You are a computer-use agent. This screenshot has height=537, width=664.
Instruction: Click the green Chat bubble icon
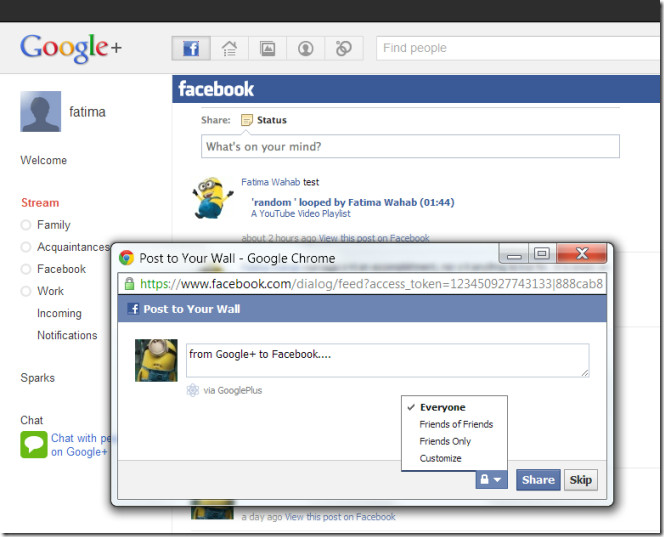coord(34,444)
